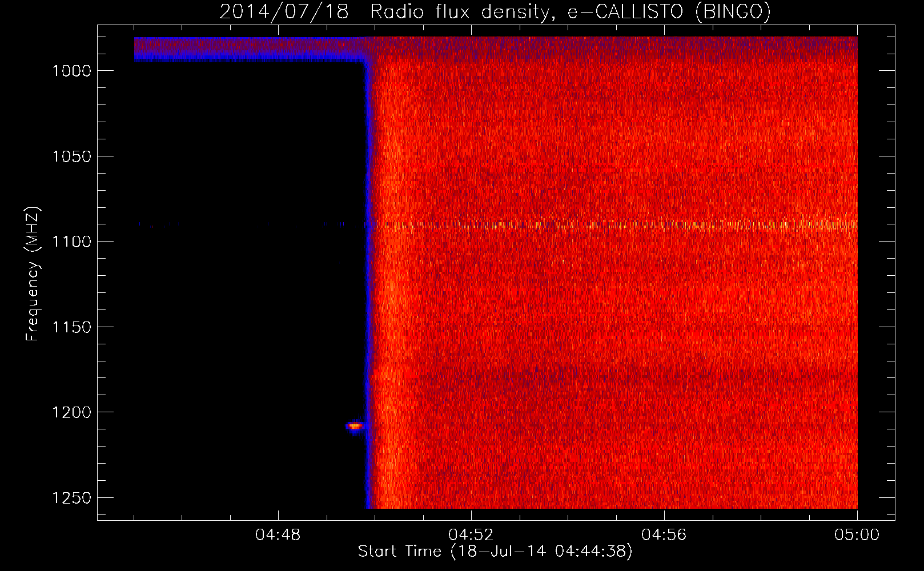
Task: Click the 'Start Time (18-Jul-14 04:44:38)' label
Action: tap(495, 552)
